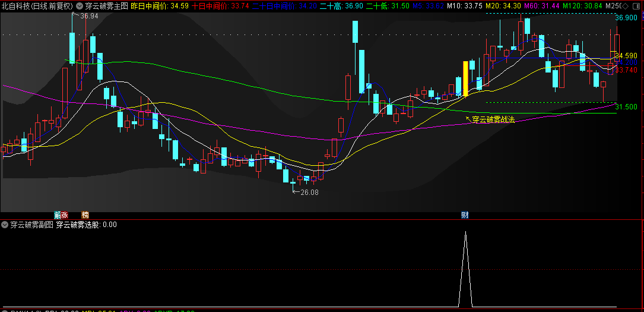Click the 31.500 price axis label
This screenshot has height=312, width=644.
(x=626, y=107)
